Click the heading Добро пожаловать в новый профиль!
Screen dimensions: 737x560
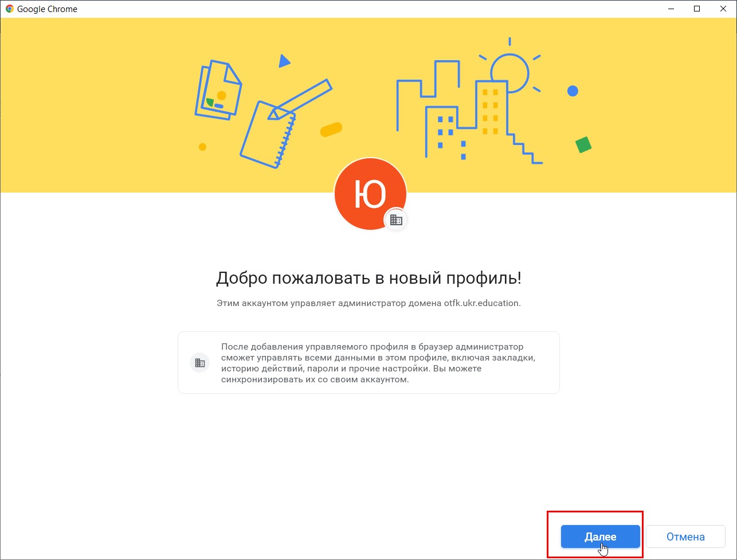(x=369, y=279)
